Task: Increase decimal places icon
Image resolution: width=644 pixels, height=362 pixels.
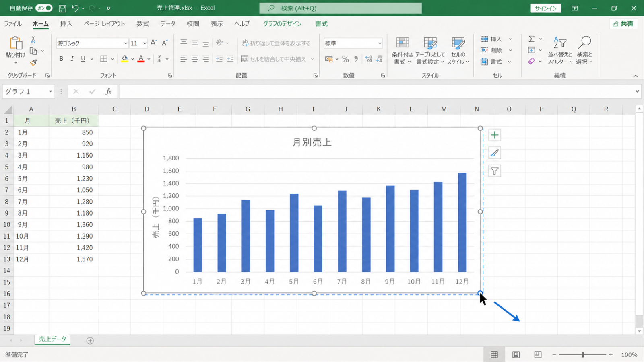Action: (x=368, y=59)
